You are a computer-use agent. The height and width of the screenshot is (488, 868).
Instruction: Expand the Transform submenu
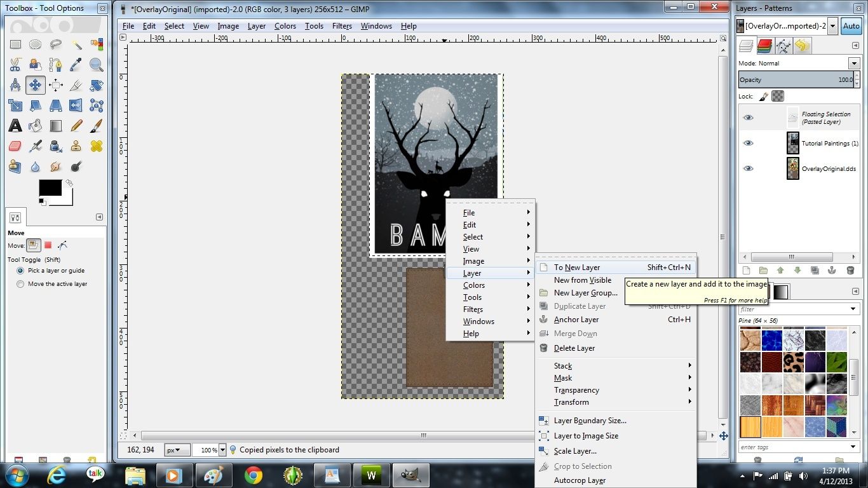(616, 402)
